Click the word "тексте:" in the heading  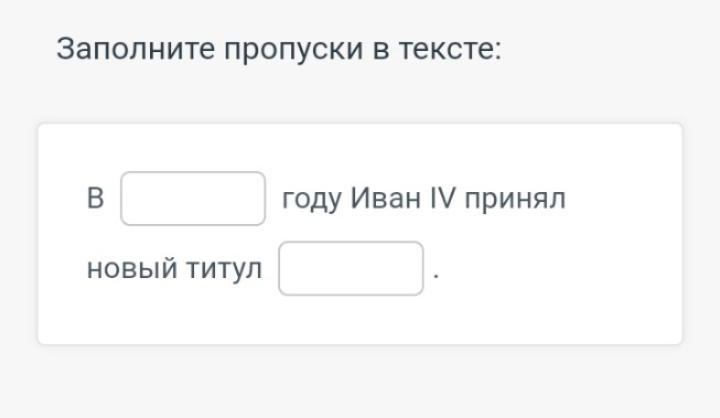click(x=450, y=49)
